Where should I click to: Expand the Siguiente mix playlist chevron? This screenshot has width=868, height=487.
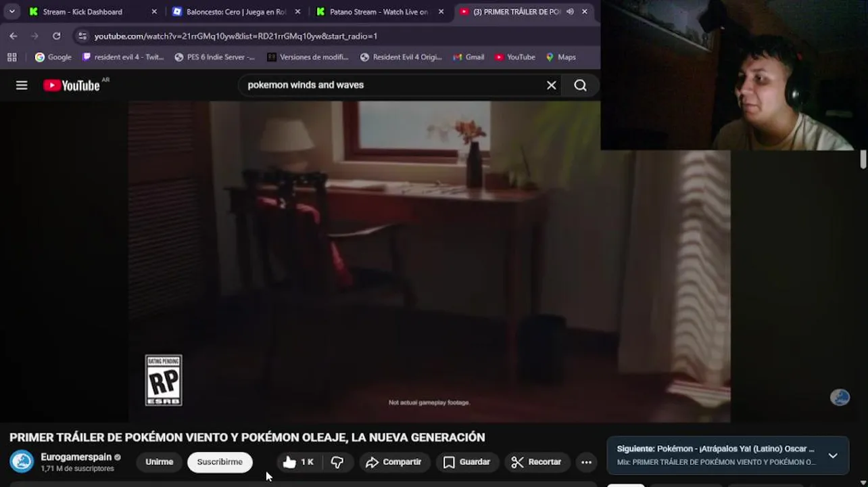click(833, 456)
